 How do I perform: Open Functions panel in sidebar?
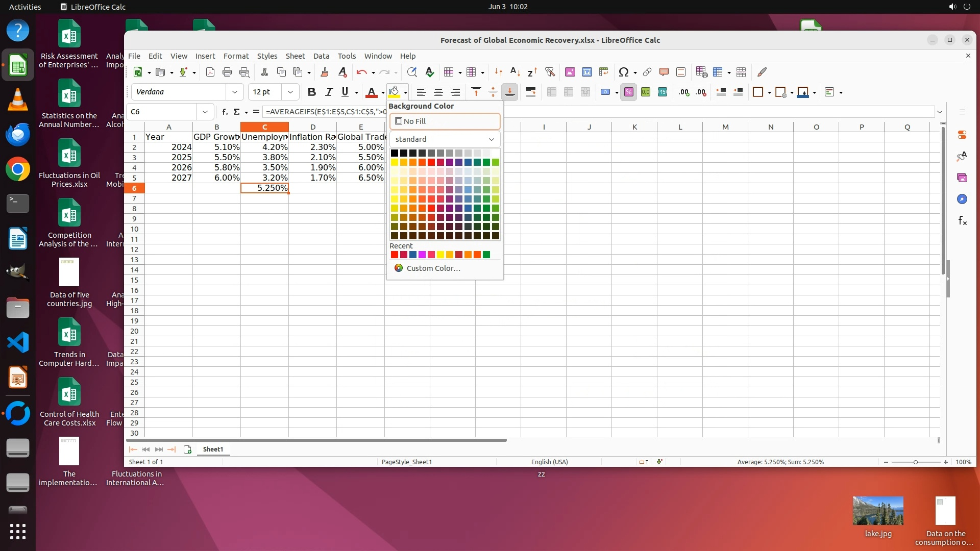pyautogui.click(x=962, y=220)
